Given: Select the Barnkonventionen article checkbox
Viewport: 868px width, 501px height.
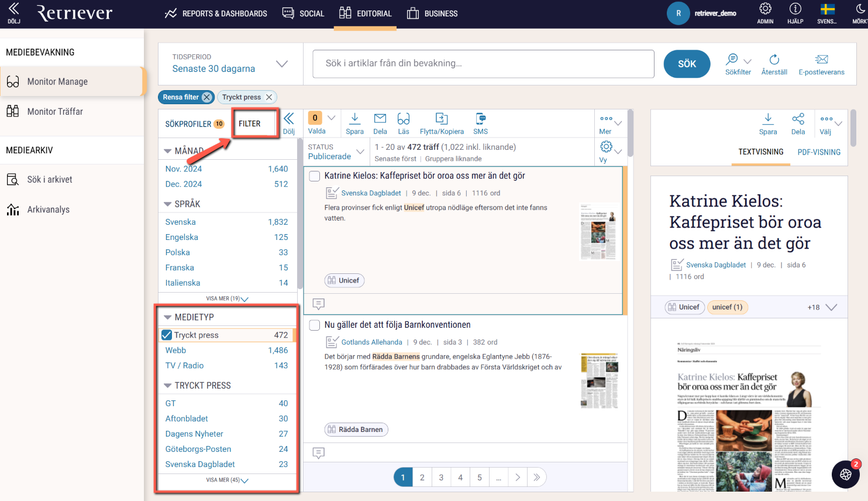Looking at the screenshot, I should coord(315,325).
